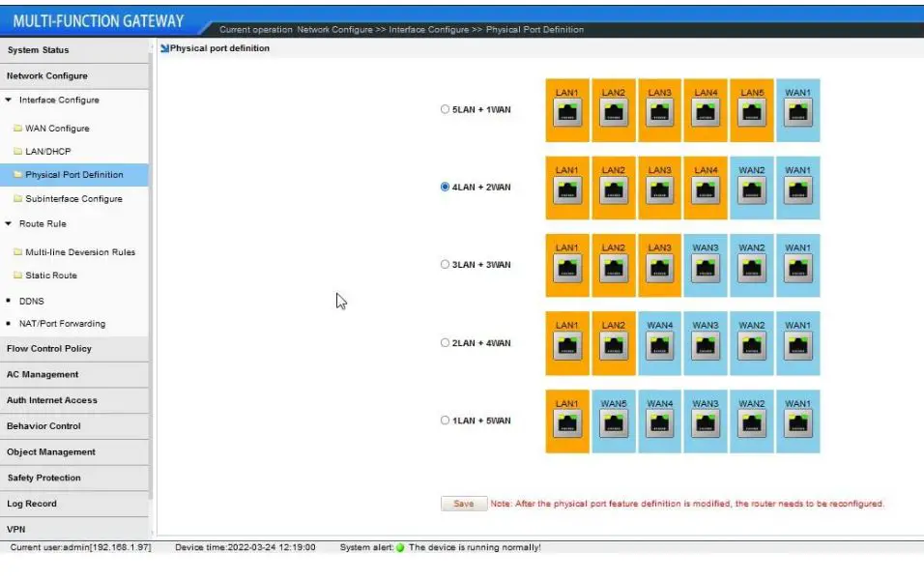The image size is (924, 580).
Task: Open Behavior Control menu
Action: pos(74,426)
